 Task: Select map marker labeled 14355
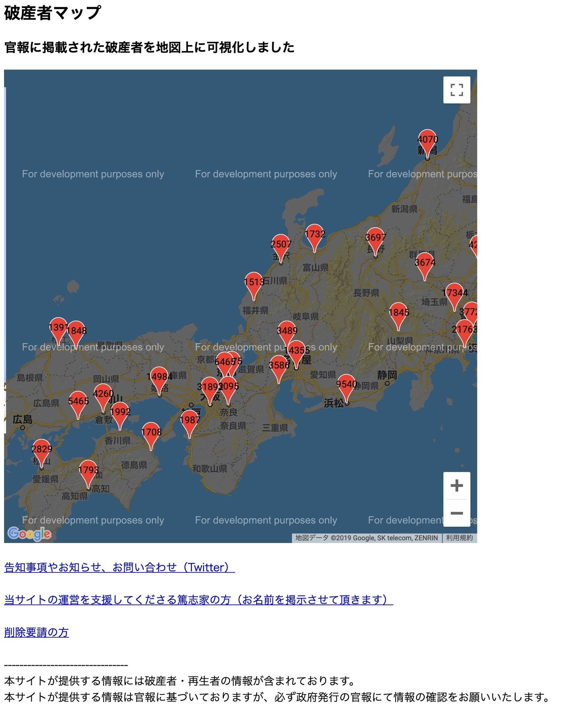(x=296, y=354)
